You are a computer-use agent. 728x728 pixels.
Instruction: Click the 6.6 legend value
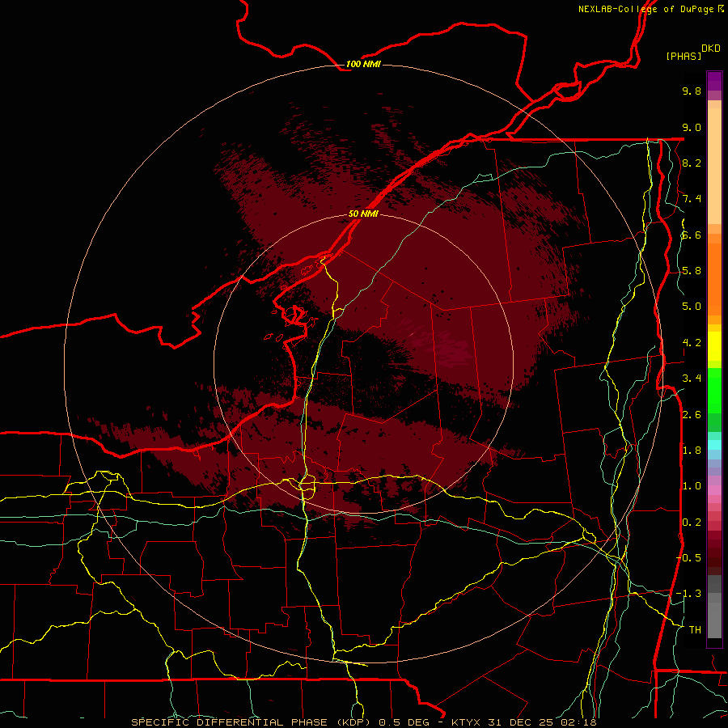(x=692, y=235)
